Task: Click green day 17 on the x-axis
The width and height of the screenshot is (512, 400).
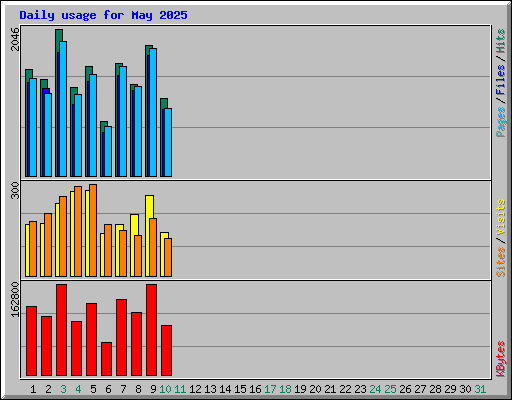Action: coord(270,389)
